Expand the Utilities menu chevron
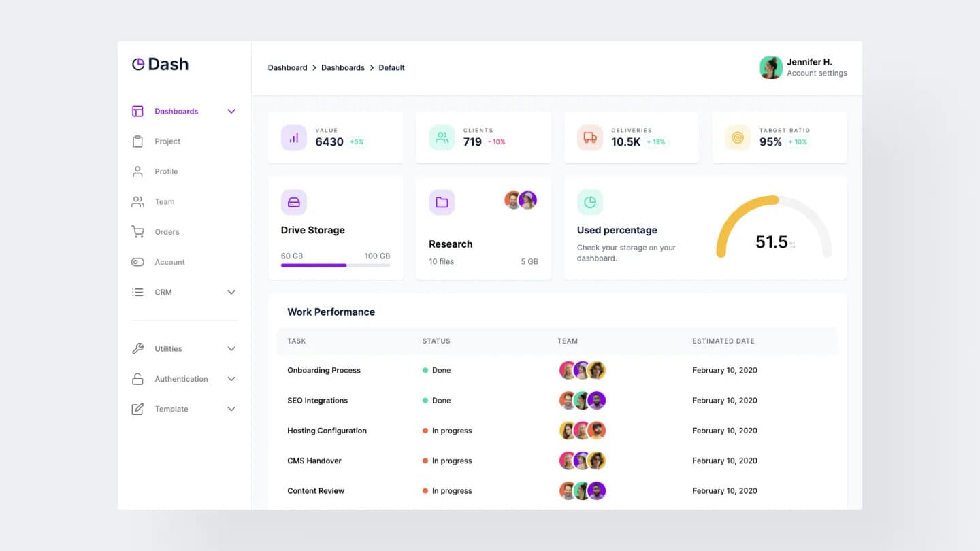The image size is (980, 551). tap(231, 348)
